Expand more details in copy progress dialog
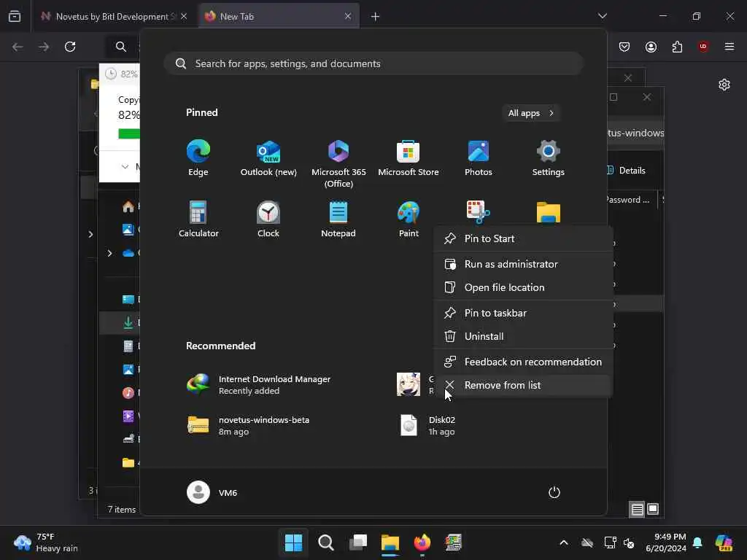The width and height of the screenshot is (747, 560). click(125, 167)
